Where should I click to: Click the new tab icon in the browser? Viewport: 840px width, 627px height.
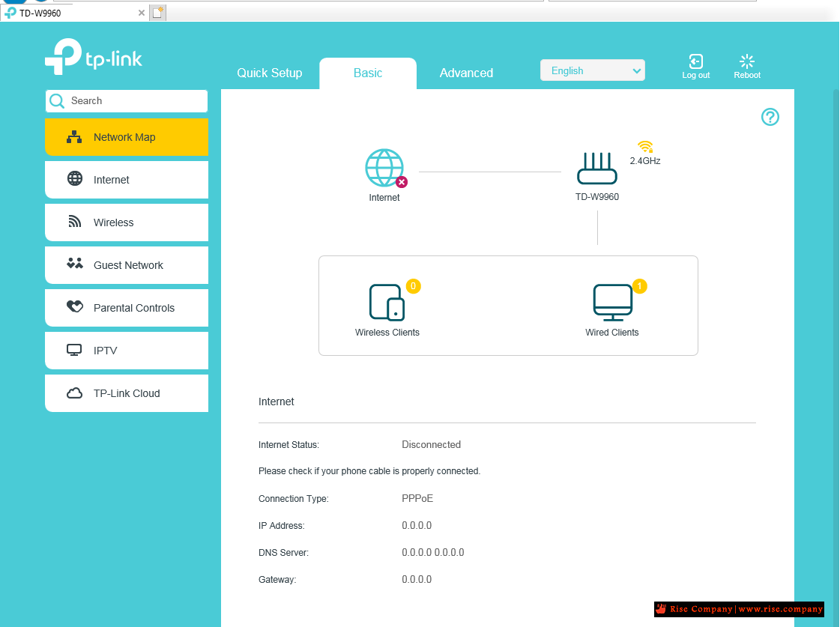pyautogui.click(x=157, y=13)
